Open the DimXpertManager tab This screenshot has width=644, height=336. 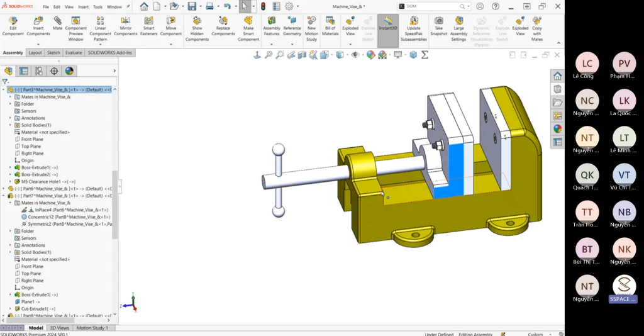click(54, 71)
